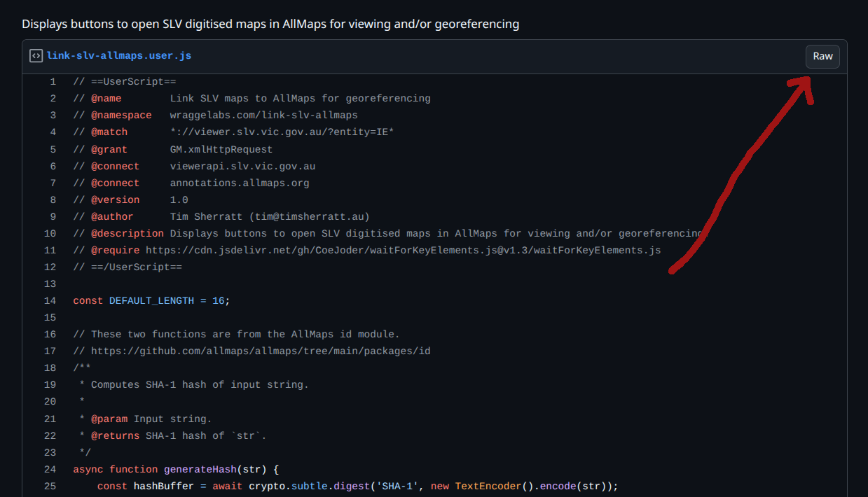868x497 pixels.
Task: Click line number 17 in the gutter
Action: click(50, 351)
